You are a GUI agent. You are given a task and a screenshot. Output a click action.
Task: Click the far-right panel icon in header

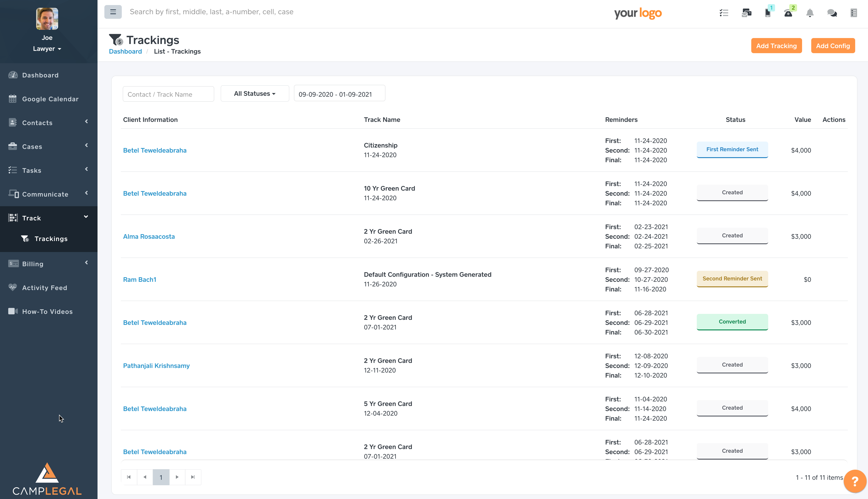pyautogui.click(x=854, y=13)
